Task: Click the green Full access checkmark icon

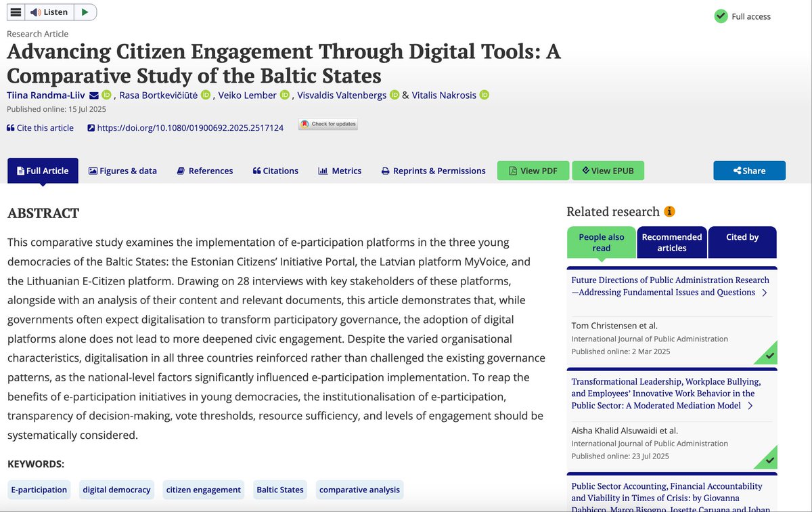Action: (x=721, y=16)
